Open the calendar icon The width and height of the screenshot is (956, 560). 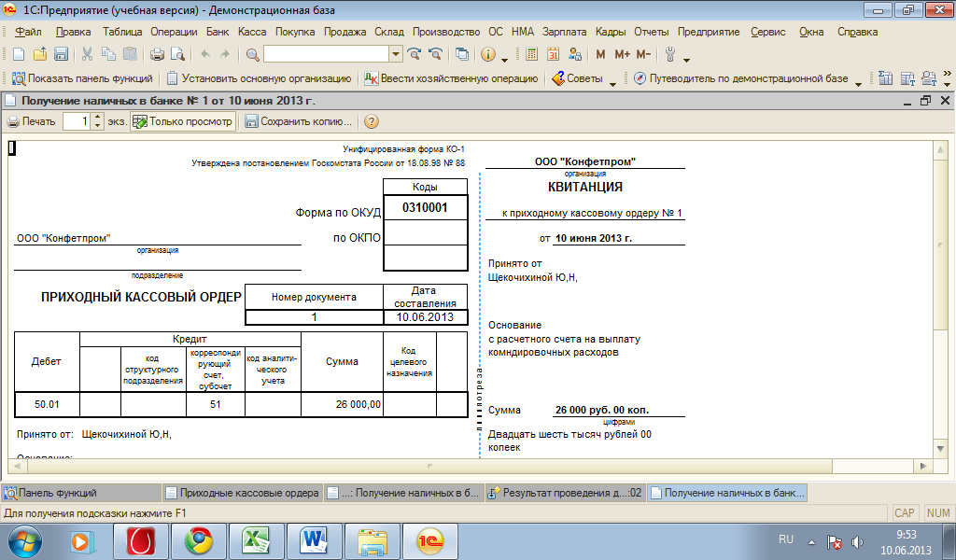point(553,54)
